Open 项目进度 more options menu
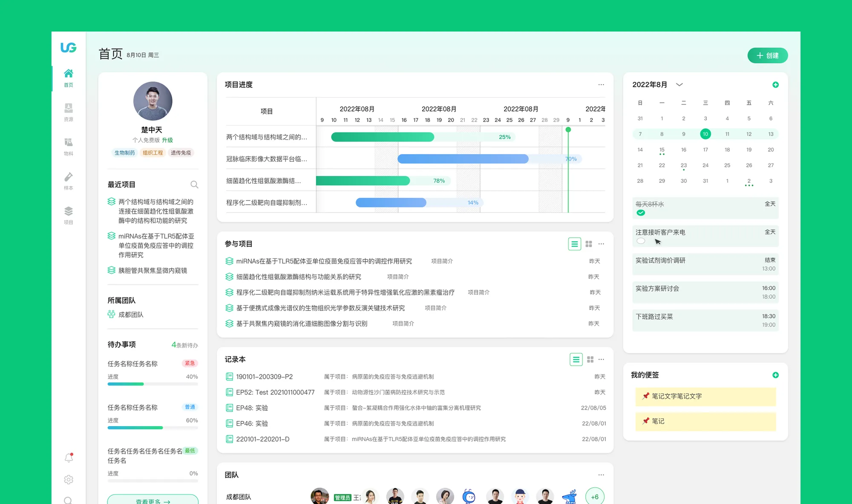The height and width of the screenshot is (504, 852). click(601, 85)
